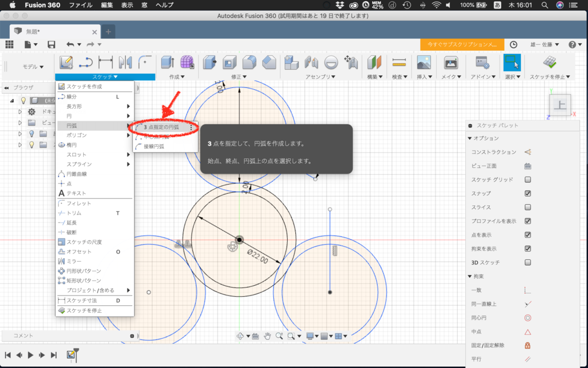Open the Construct dropdown menu
Screen dimensions: 588x368
[x=374, y=76]
